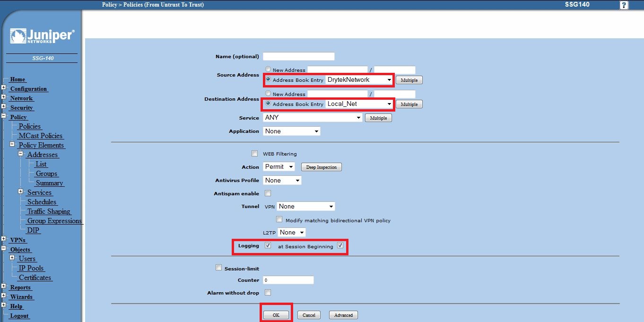Open Traffic Shaping in sidebar
Viewport: 644px width, 322px height.
[49, 211]
